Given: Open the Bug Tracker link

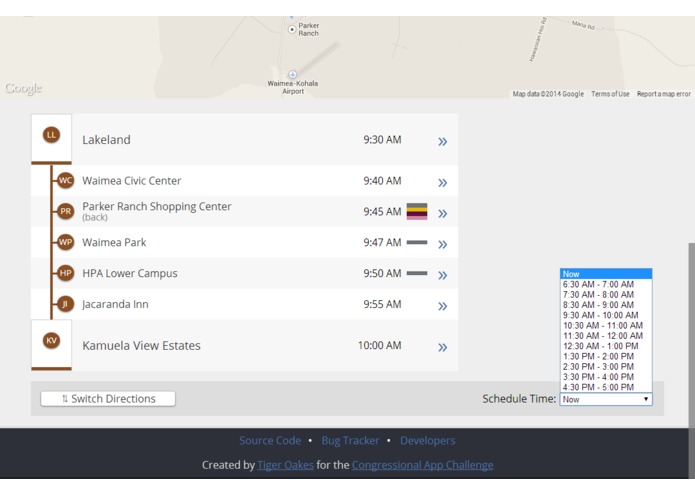Looking at the screenshot, I should [350, 440].
